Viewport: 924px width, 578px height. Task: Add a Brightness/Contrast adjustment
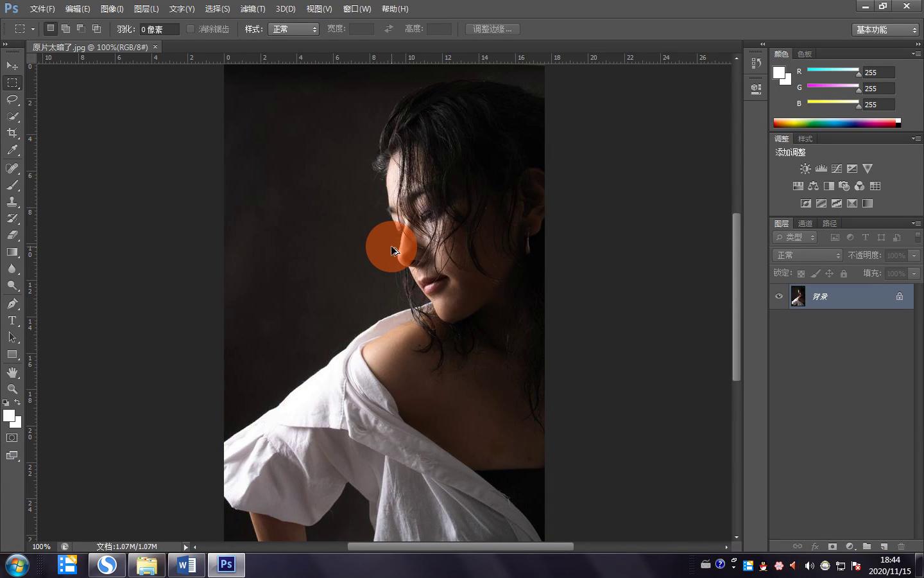coord(805,169)
